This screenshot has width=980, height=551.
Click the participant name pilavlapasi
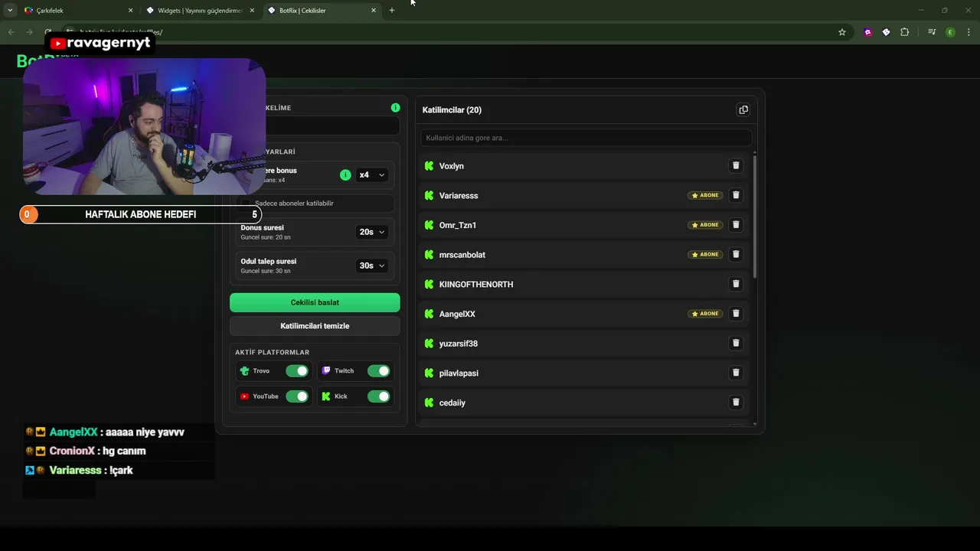click(459, 373)
